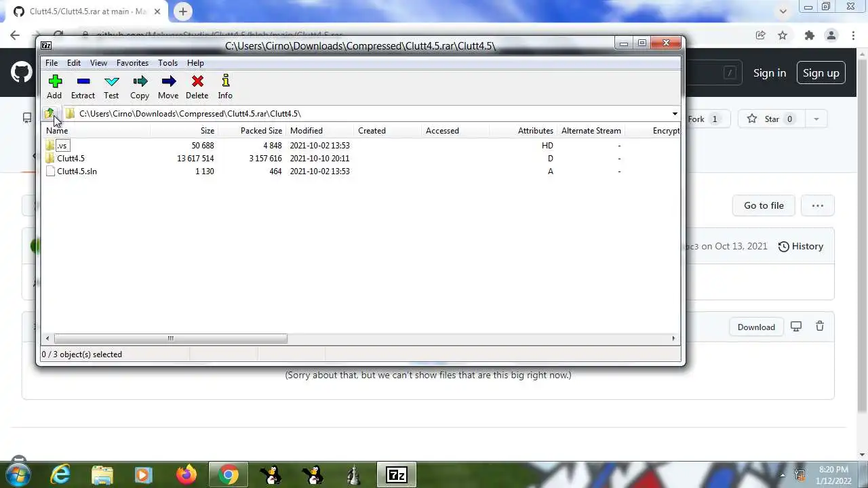Click the Sign up button

(821, 73)
